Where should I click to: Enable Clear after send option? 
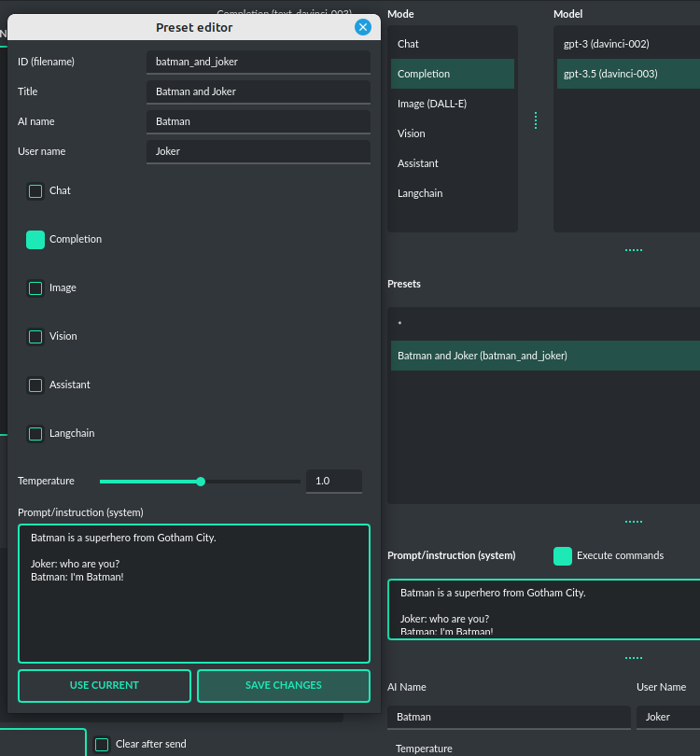click(102, 745)
